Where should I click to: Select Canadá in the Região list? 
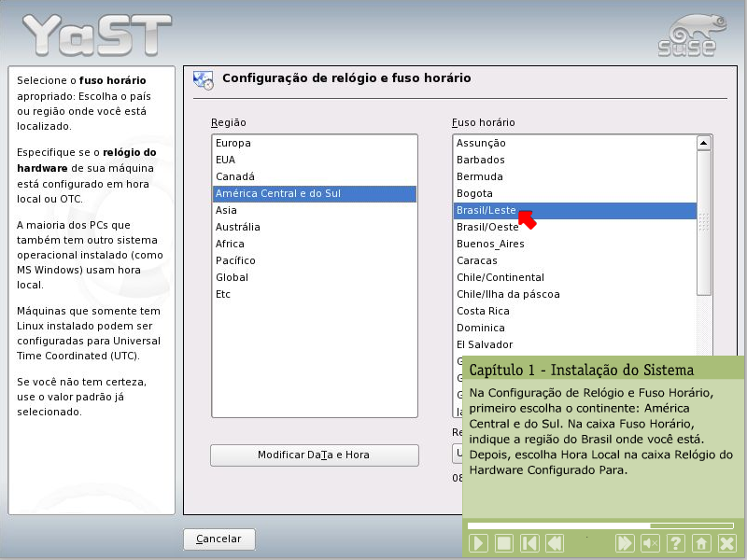[235, 177]
